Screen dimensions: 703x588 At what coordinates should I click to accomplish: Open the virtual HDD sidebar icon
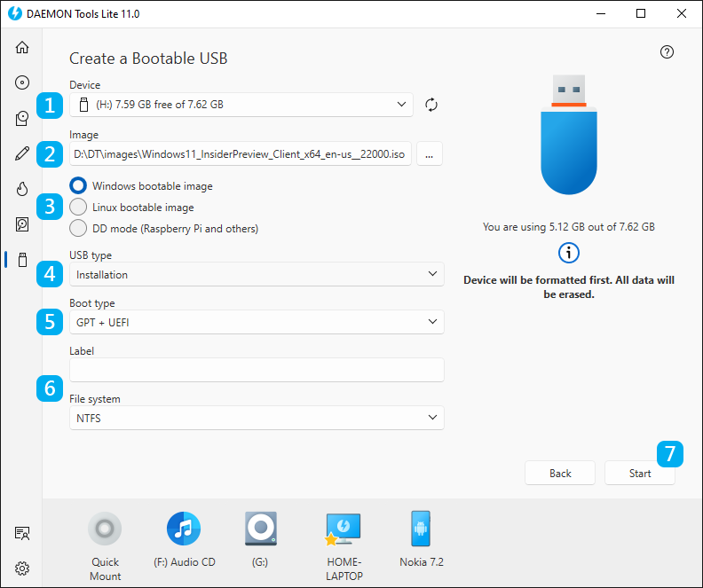[22, 224]
